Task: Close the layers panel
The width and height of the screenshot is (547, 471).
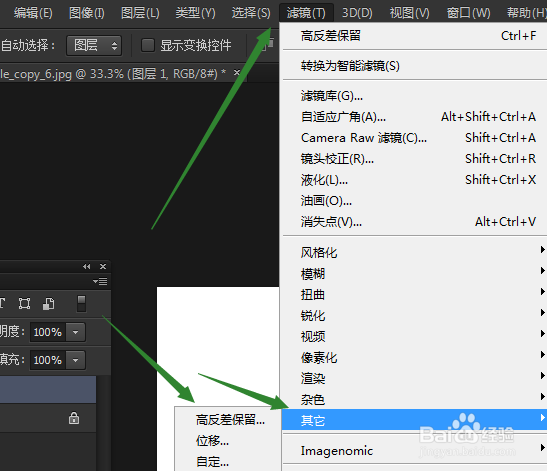Action: [x=103, y=267]
